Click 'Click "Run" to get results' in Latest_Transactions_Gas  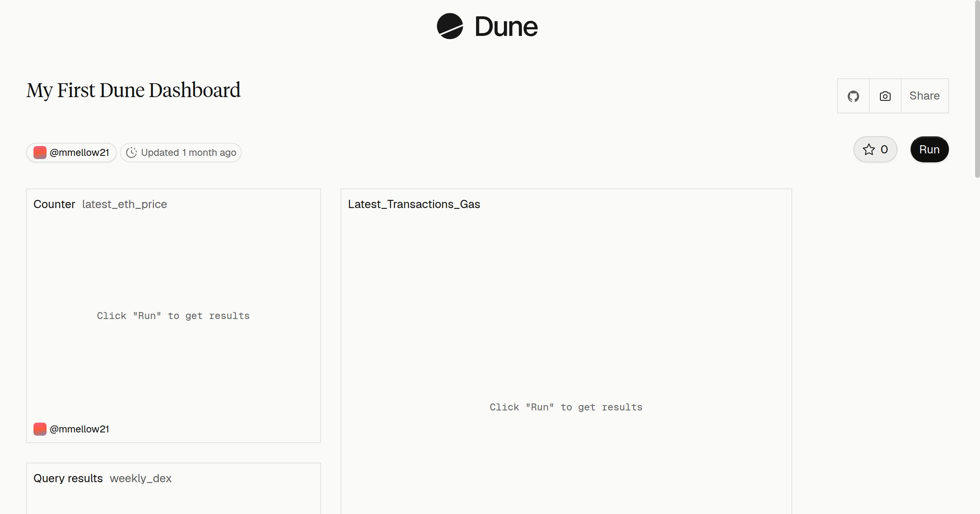(566, 407)
